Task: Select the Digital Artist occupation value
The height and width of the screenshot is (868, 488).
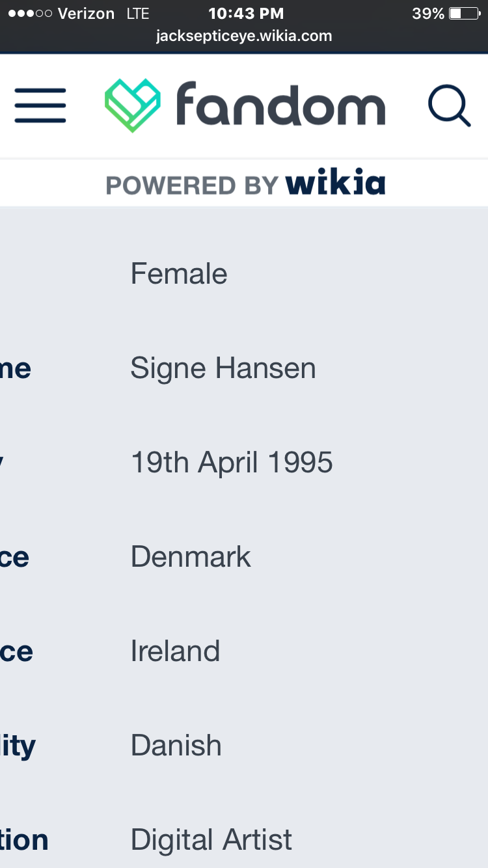Action: click(211, 840)
